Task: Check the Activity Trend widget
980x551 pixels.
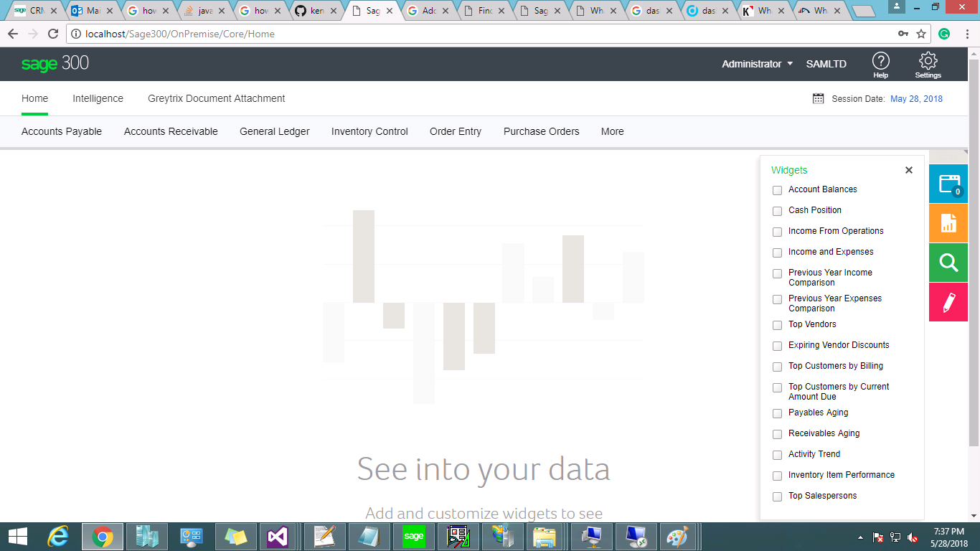Action: 777,455
